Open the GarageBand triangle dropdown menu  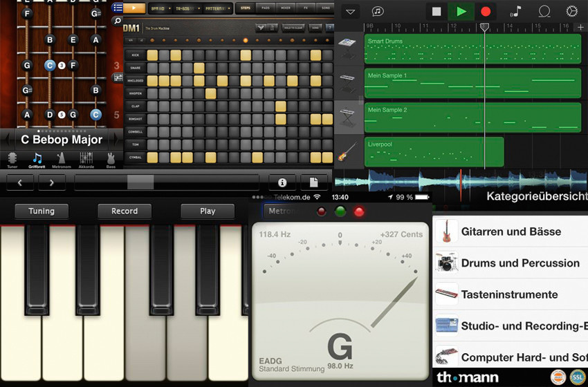(x=351, y=12)
